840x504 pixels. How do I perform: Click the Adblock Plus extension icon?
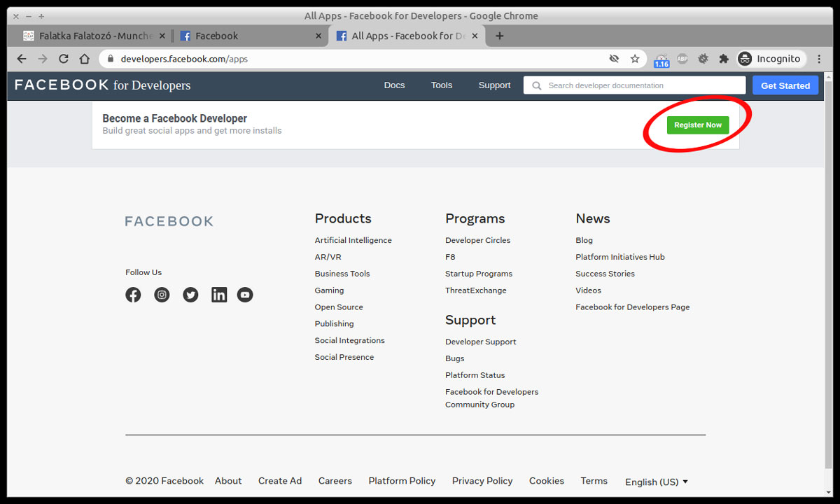(682, 59)
